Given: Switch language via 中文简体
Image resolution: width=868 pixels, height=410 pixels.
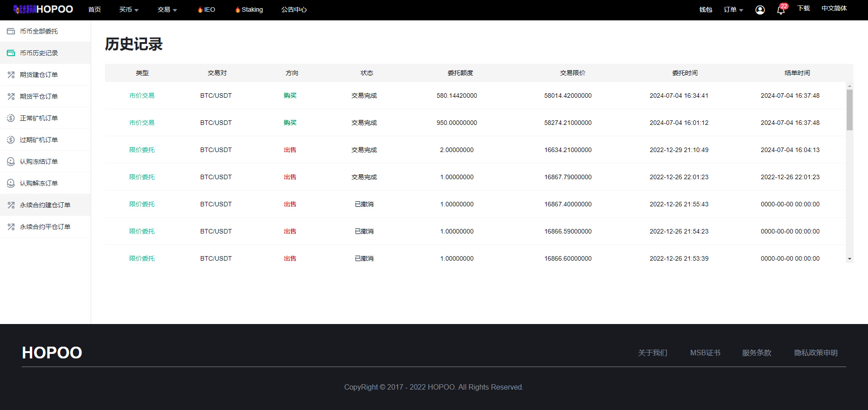Looking at the screenshot, I should click(834, 9).
